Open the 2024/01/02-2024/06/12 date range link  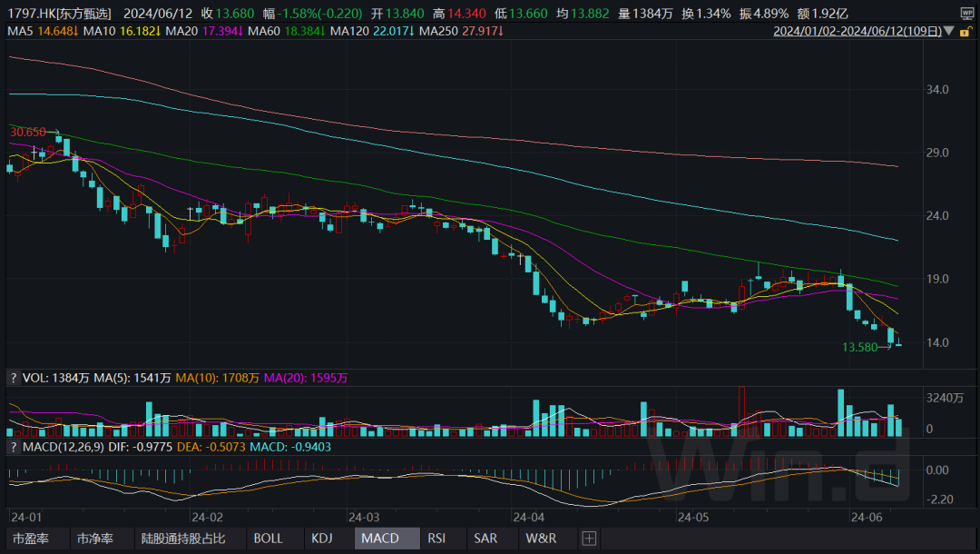coord(857,31)
